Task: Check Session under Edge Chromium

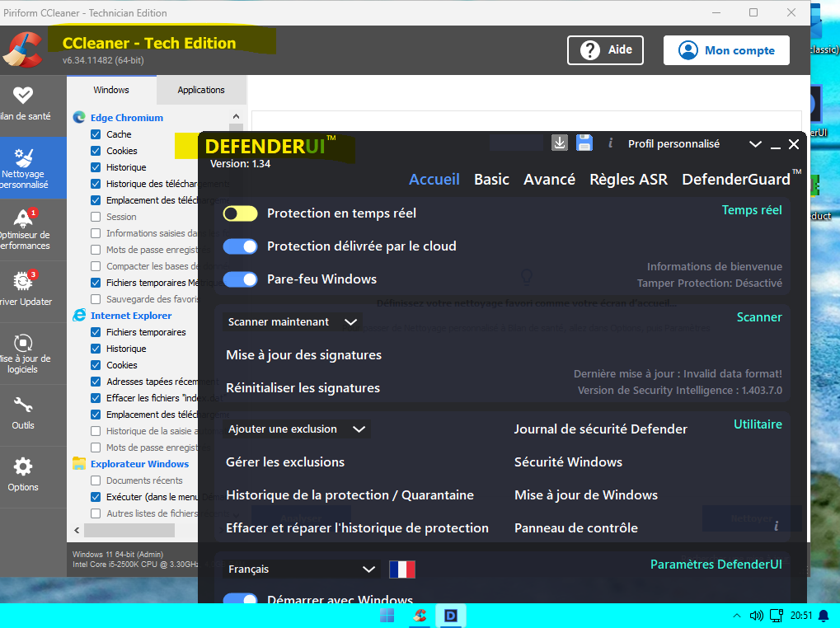Action: point(96,217)
